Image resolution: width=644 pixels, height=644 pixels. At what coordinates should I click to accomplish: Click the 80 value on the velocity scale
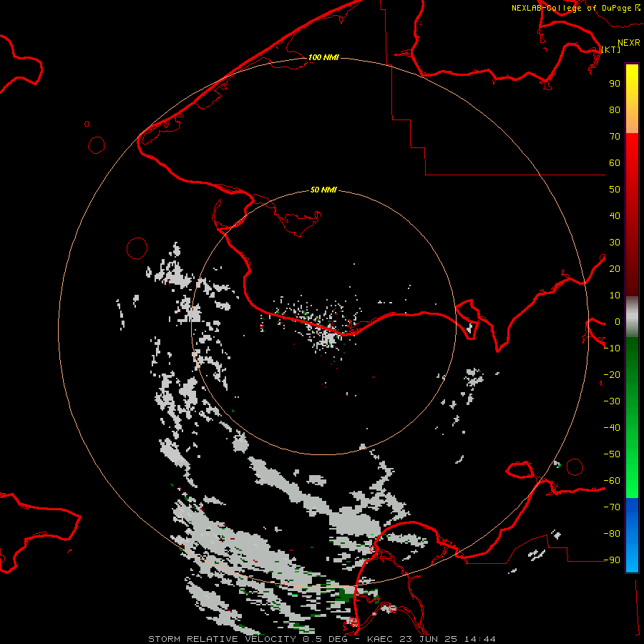tap(615, 109)
